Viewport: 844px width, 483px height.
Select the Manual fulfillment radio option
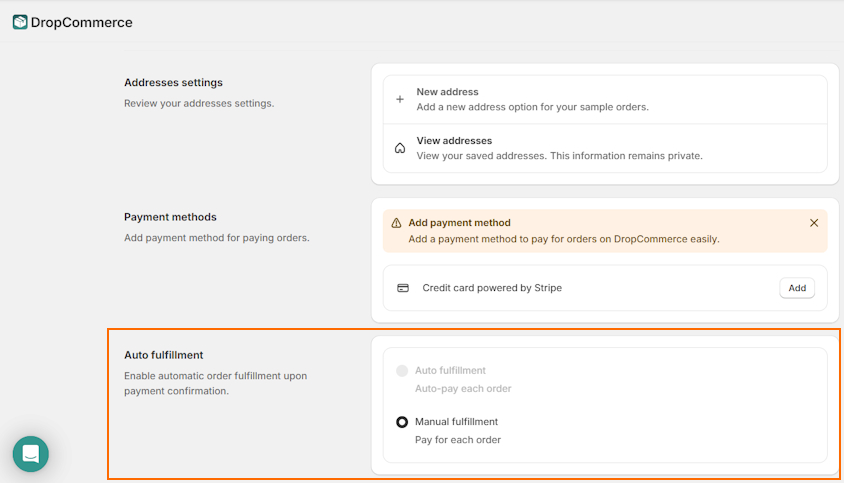coord(402,422)
